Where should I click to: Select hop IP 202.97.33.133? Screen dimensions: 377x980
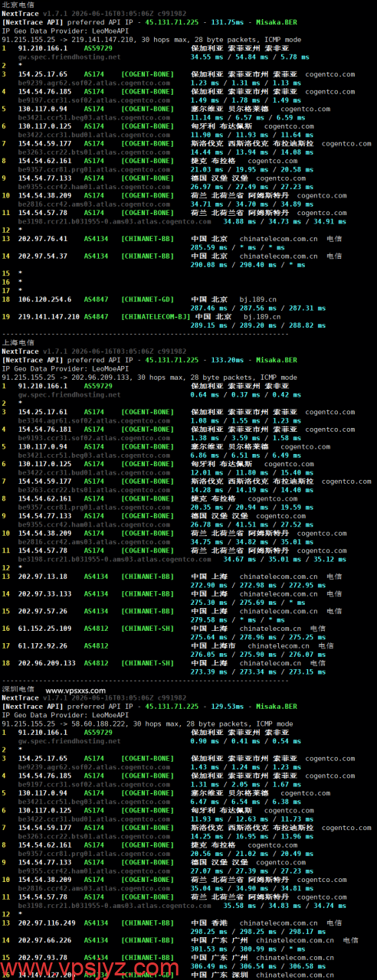(44, 593)
